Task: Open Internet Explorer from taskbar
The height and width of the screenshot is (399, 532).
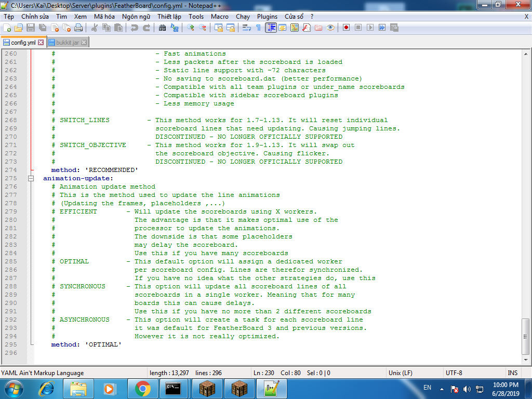Action: pos(46,389)
